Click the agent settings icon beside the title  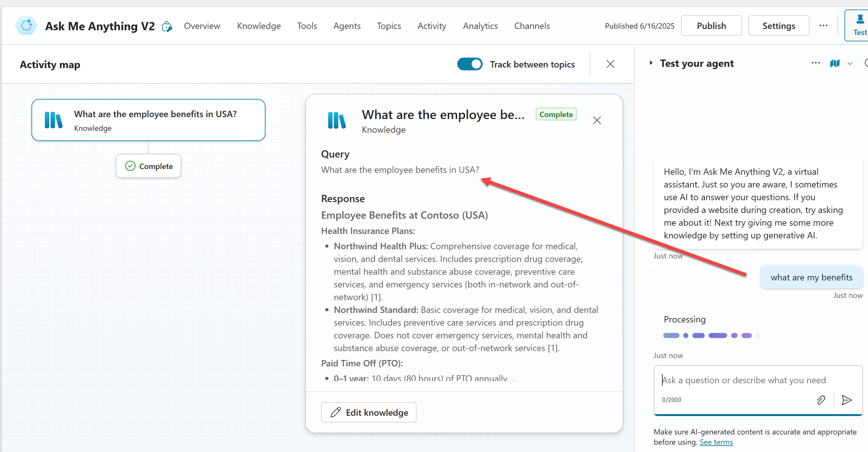[x=167, y=26]
